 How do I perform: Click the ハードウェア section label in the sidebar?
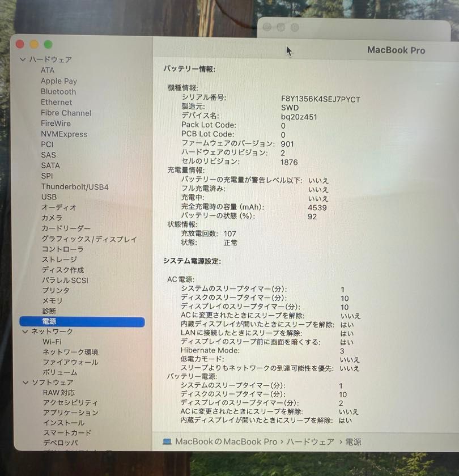tap(50, 59)
